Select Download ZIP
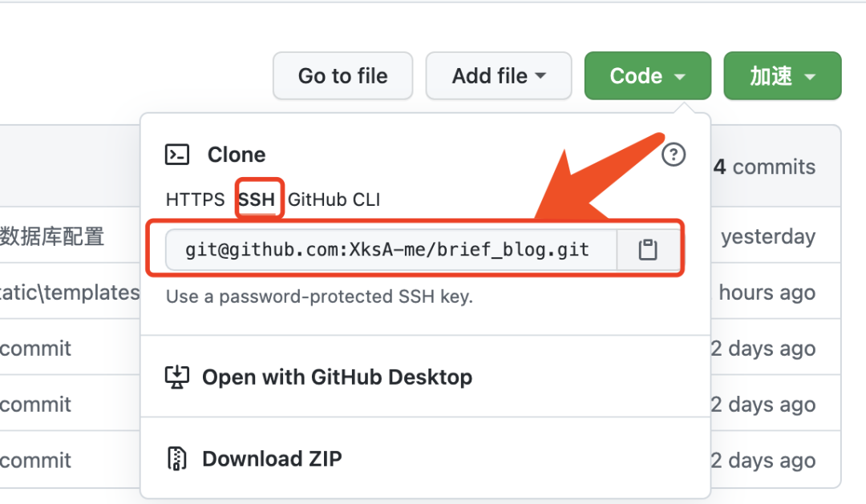 pyautogui.click(x=273, y=458)
